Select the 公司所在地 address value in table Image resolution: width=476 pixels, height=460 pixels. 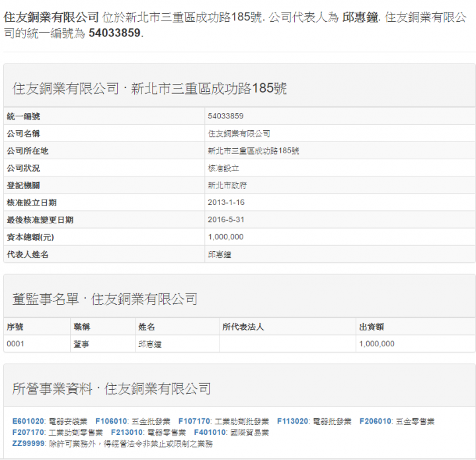(x=253, y=151)
